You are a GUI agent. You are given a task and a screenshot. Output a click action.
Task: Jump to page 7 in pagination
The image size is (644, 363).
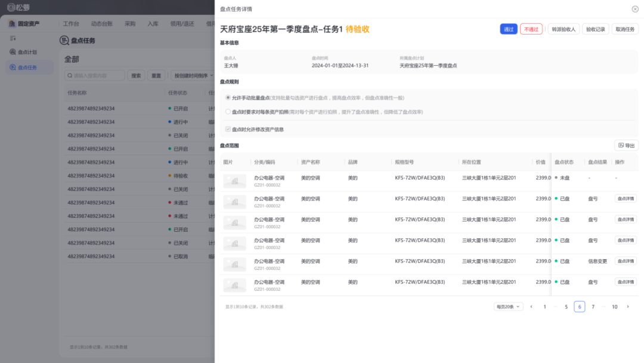point(593,306)
